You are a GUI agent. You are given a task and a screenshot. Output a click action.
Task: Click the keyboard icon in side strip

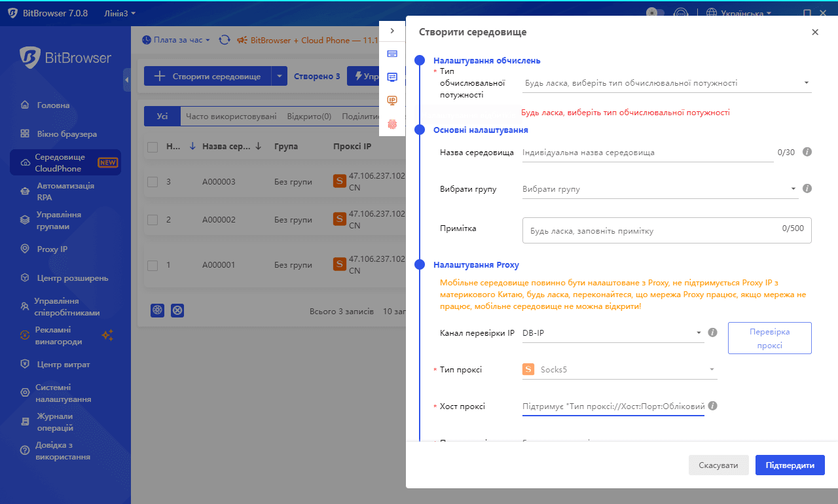[392, 54]
